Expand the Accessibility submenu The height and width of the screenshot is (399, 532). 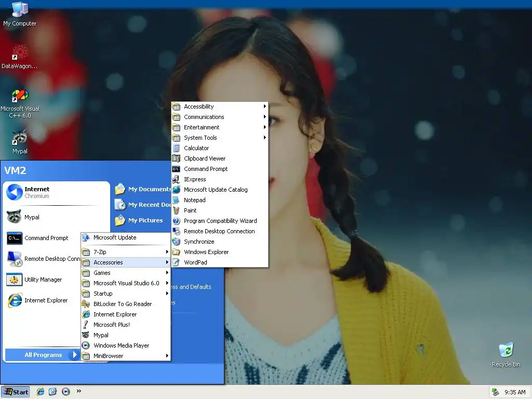(220, 107)
